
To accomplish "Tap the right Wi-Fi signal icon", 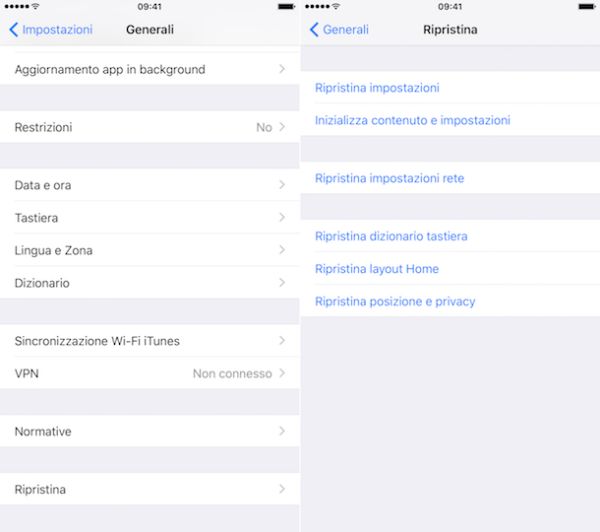I will [x=336, y=6].
